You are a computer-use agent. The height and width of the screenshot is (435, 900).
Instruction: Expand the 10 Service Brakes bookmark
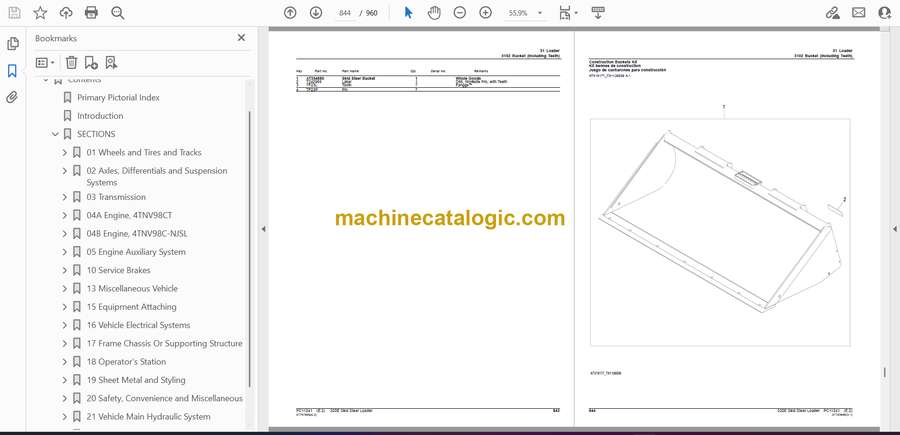64,270
